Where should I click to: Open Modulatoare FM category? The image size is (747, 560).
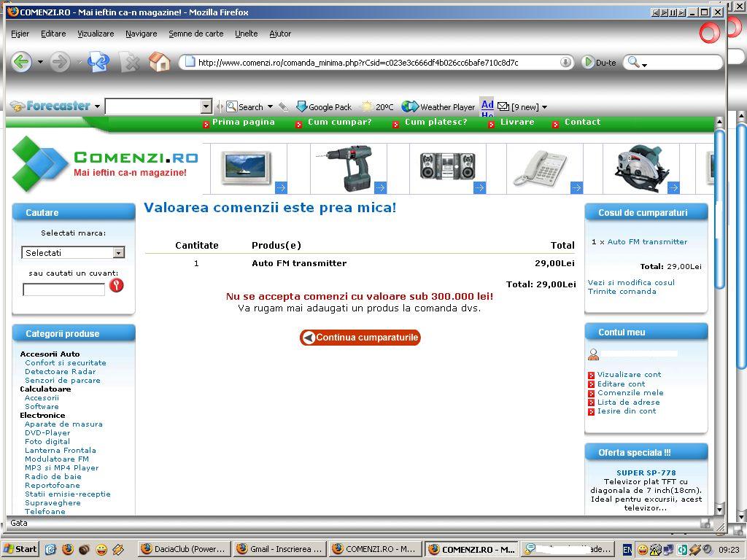click(57, 459)
